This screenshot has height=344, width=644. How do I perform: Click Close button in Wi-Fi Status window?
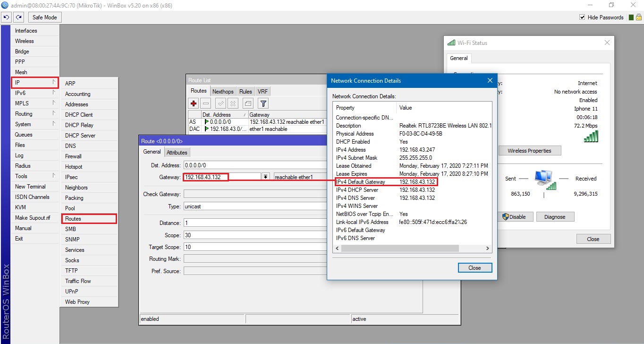tap(593, 239)
